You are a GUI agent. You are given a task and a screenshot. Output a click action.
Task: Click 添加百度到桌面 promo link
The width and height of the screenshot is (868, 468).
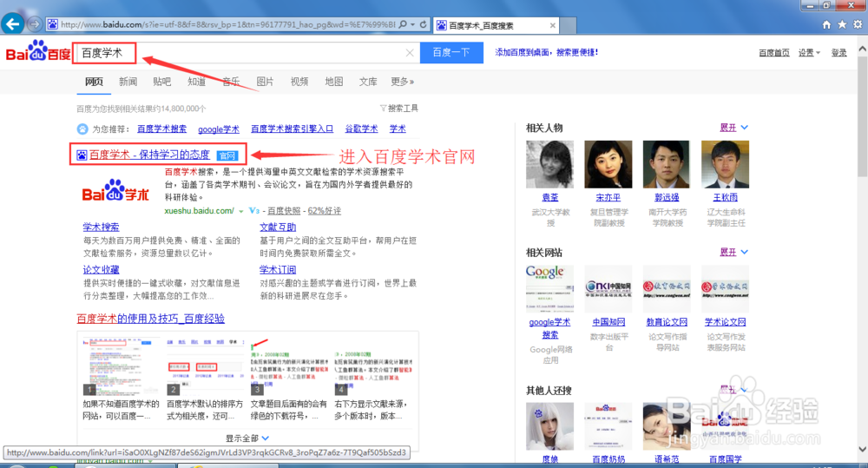click(x=546, y=53)
